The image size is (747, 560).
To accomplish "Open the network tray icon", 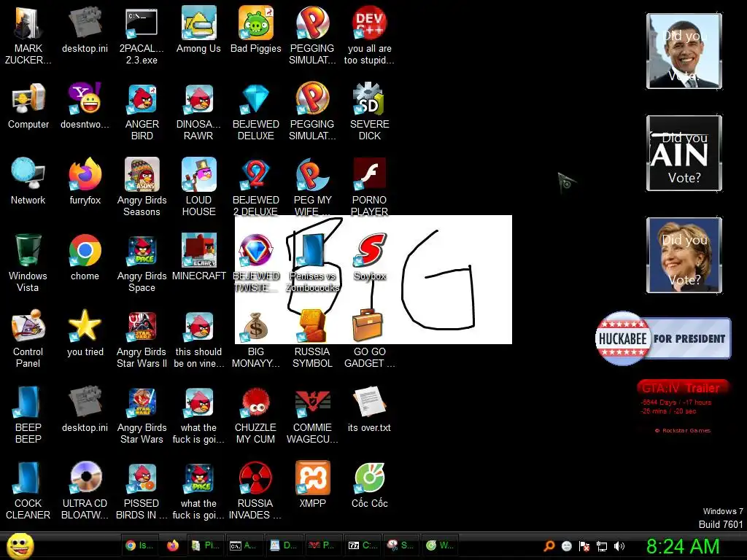I will (x=602, y=546).
